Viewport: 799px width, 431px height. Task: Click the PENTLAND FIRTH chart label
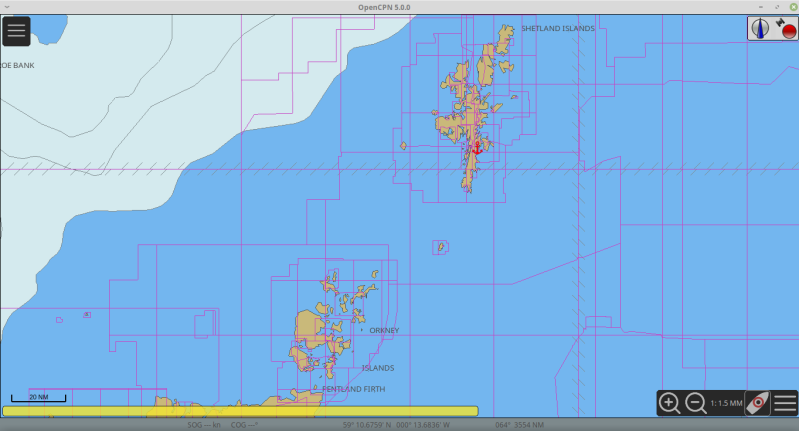point(353,389)
